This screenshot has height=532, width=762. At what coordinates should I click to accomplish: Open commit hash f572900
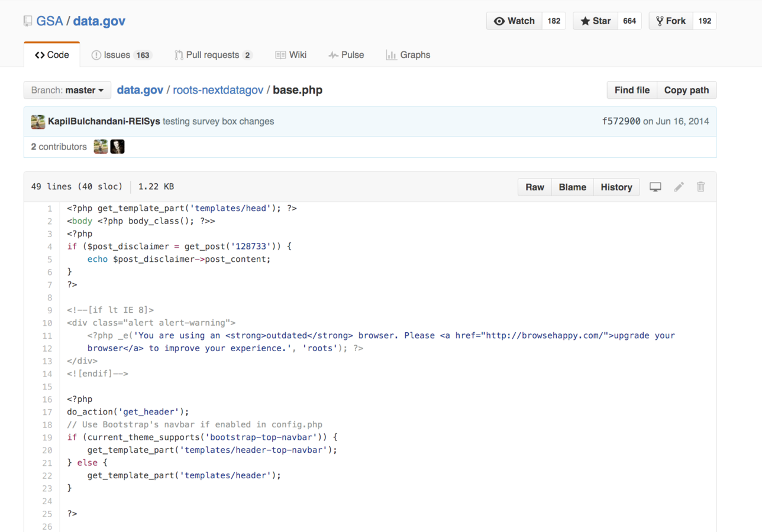(621, 121)
